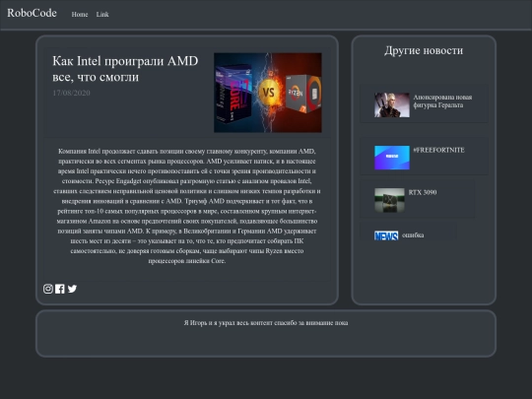Open the Twitter bird icon
The image size is (532, 399).
tap(72, 289)
